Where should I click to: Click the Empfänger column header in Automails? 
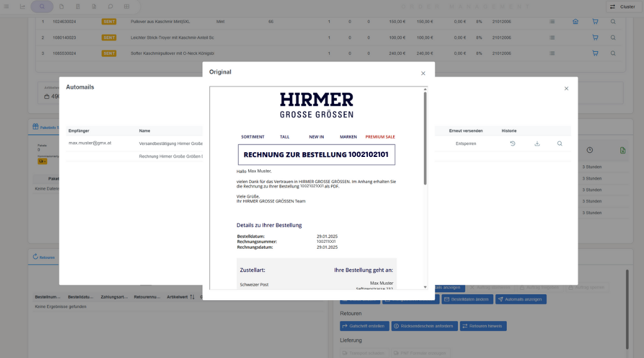pos(79,131)
